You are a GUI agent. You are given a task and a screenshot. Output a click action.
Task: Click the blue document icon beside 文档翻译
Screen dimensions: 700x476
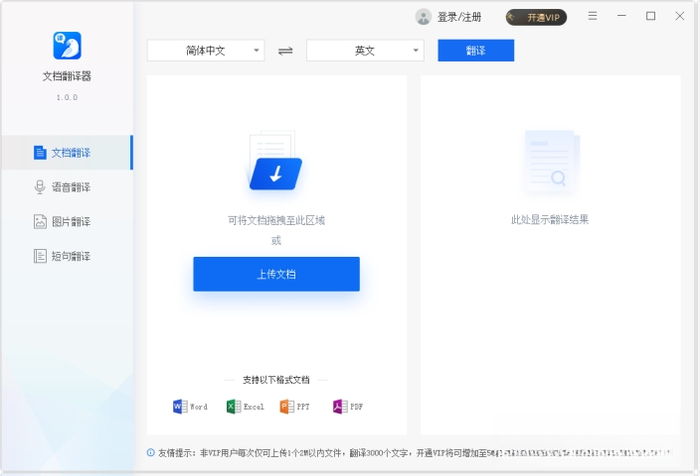tap(40, 153)
